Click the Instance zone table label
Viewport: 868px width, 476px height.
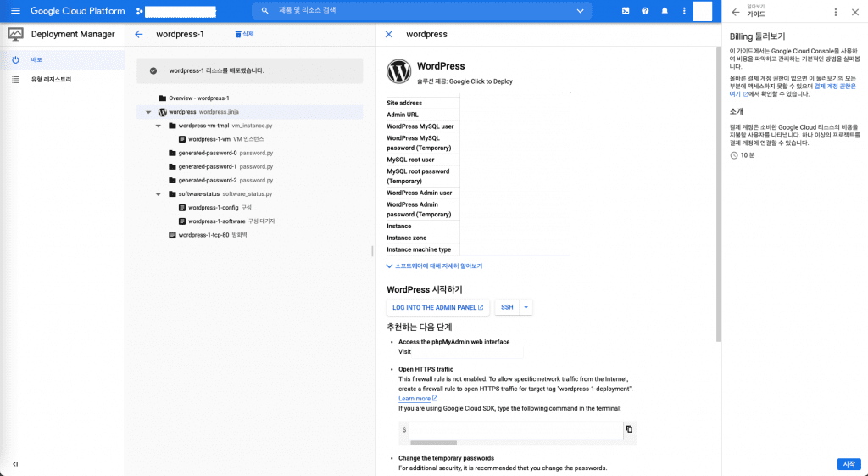pos(406,238)
